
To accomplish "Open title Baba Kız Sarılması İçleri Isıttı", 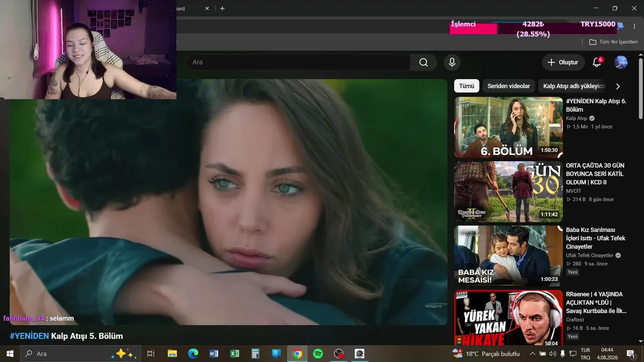I will click(596, 238).
